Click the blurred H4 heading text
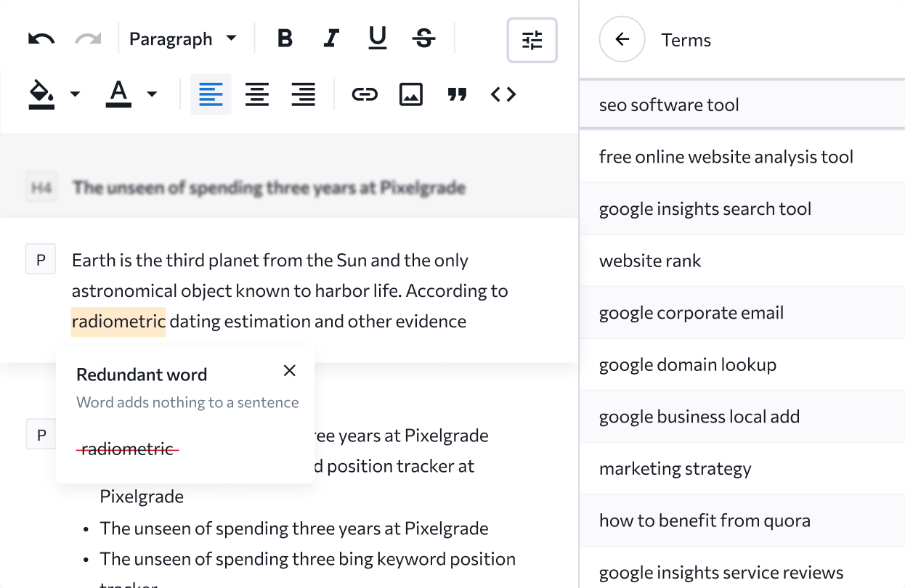Image resolution: width=905 pixels, height=588 pixels. click(x=269, y=188)
